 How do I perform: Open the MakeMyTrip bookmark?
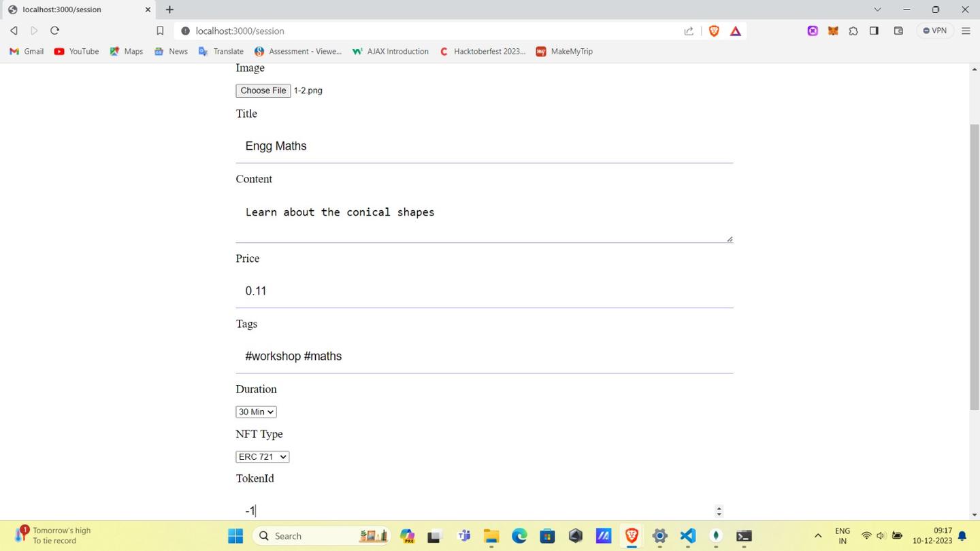[x=564, y=51]
